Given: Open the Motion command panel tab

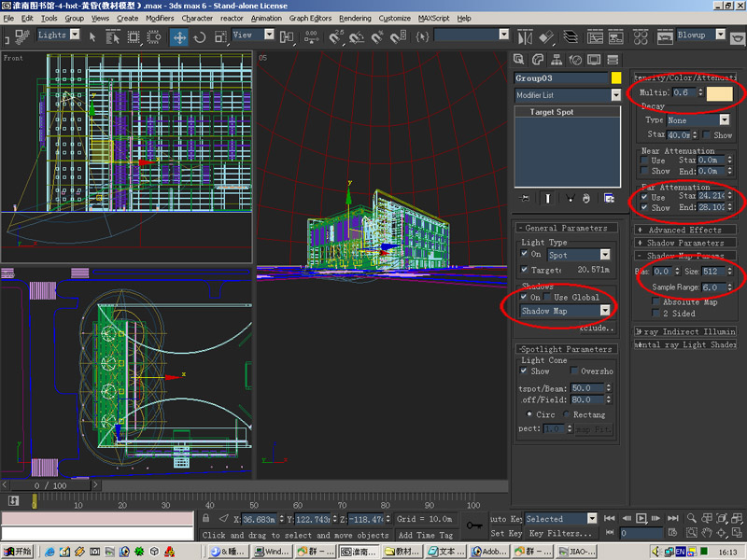Looking at the screenshot, I should (575, 60).
